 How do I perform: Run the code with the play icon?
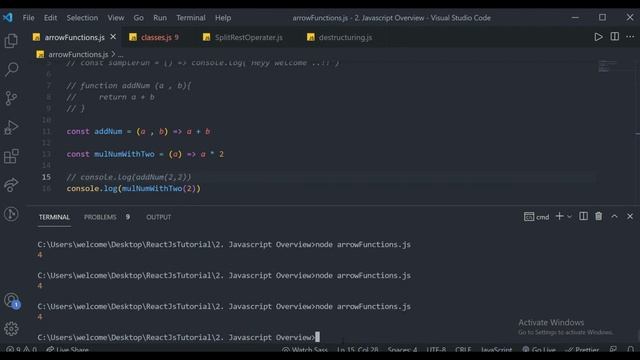[x=598, y=37]
